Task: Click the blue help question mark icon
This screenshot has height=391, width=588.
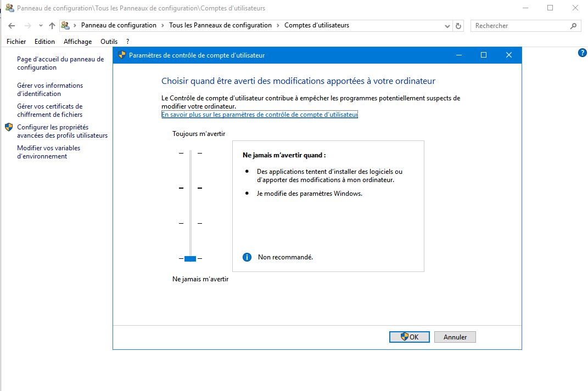Action: (582, 53)
